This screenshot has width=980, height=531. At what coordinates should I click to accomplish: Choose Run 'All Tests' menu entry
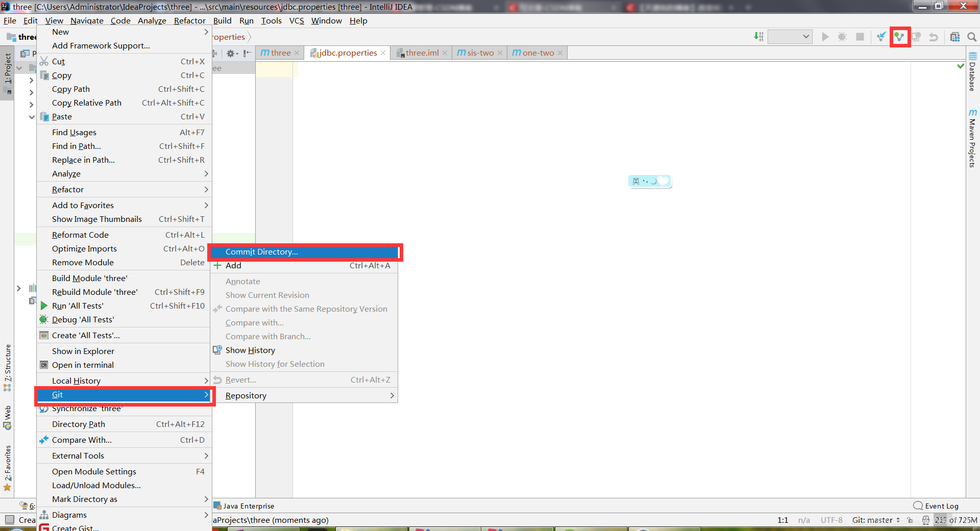pos(125,306)
